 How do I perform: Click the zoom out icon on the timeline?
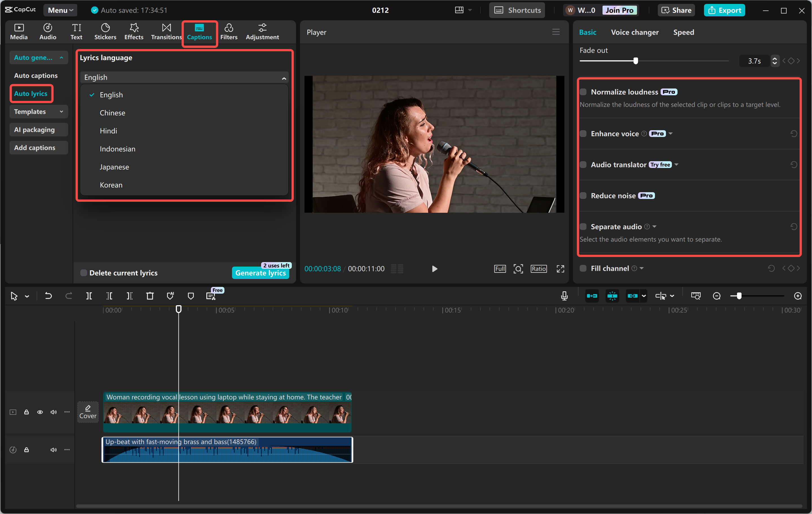coord(716,296)
